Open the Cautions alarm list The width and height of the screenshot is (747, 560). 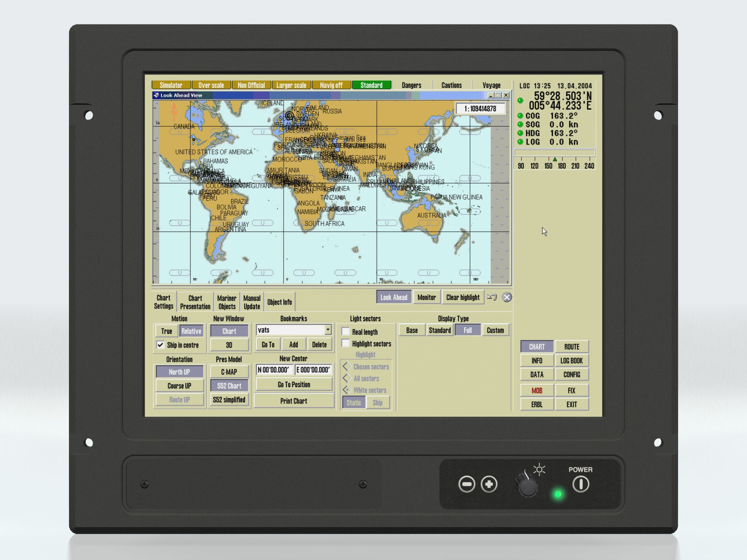[451, 85]
